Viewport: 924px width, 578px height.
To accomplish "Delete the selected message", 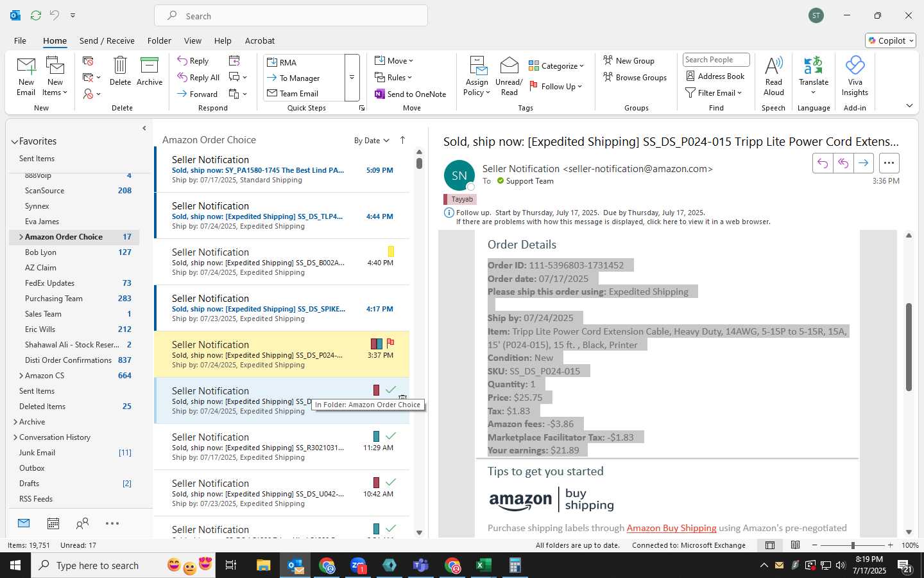I will (x=120, y=71).
